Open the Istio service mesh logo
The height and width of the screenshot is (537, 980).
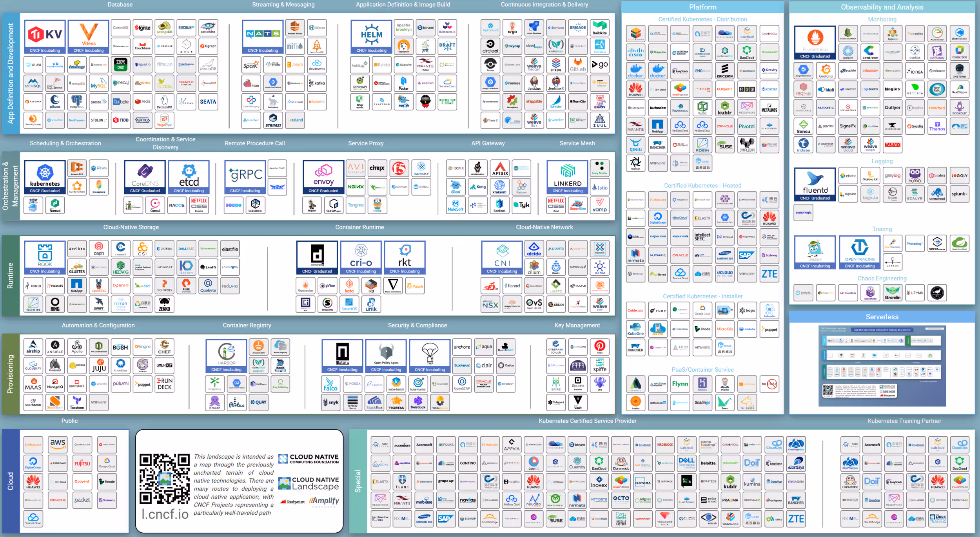[600, 187]
